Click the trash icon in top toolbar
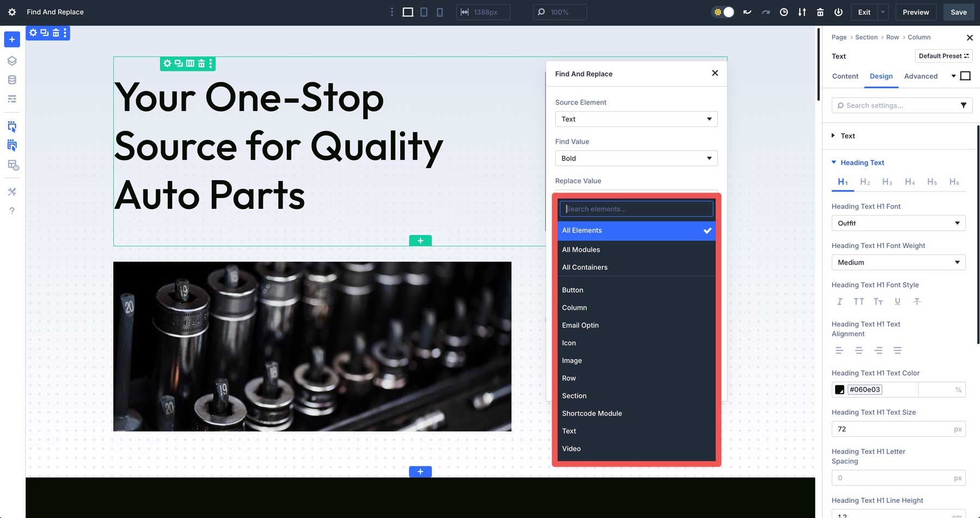 pos(820,12)
